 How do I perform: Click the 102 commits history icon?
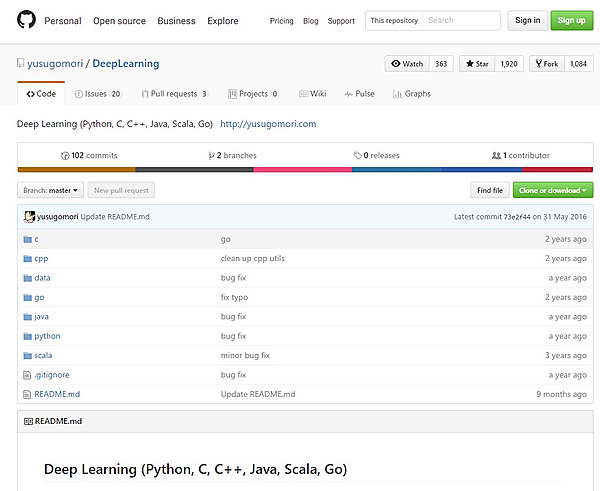(65, 156)
